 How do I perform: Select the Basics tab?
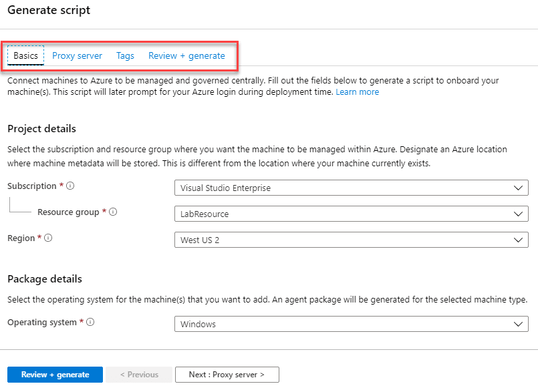26,55
